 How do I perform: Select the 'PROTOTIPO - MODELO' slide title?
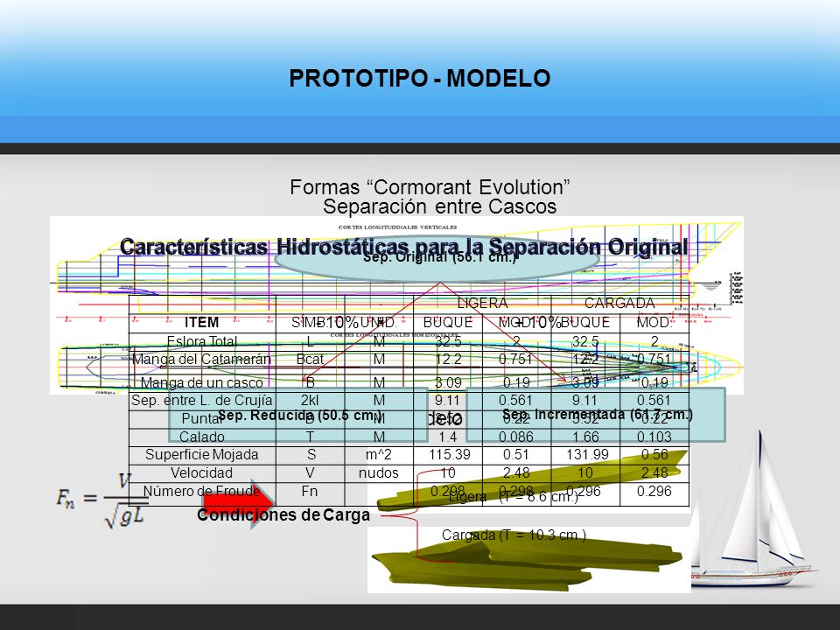420,78
